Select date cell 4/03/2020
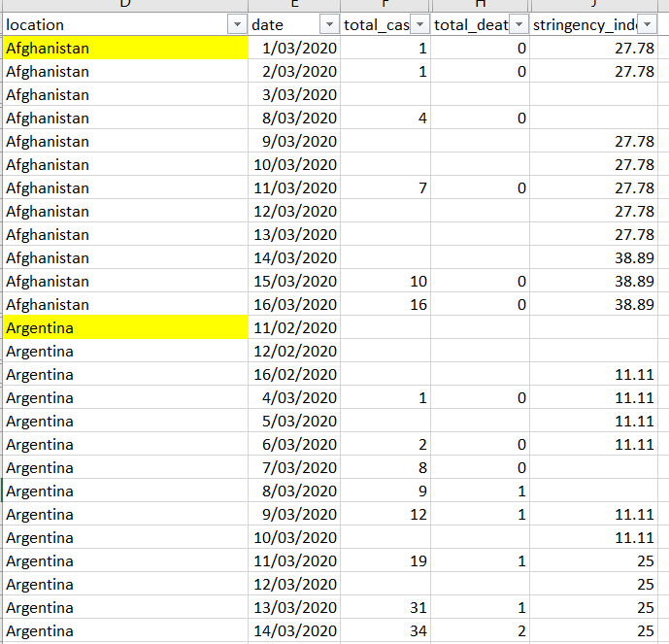 point(294,397)
